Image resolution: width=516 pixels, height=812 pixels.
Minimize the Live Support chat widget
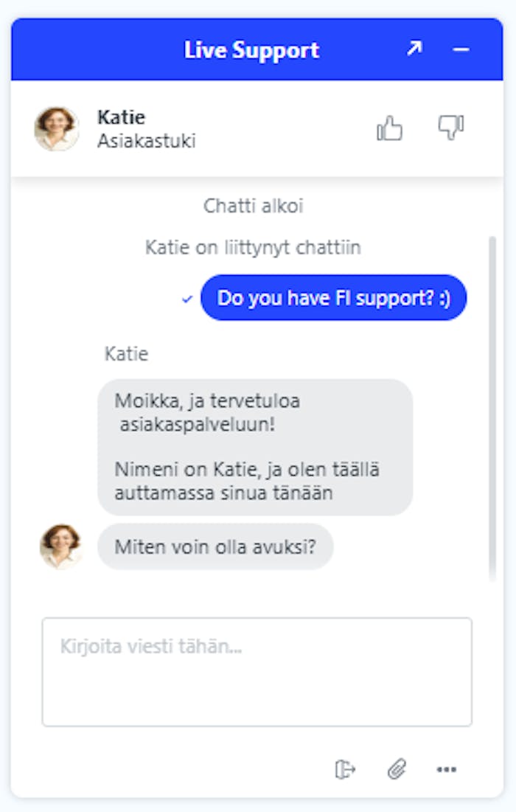pos(461,49)
